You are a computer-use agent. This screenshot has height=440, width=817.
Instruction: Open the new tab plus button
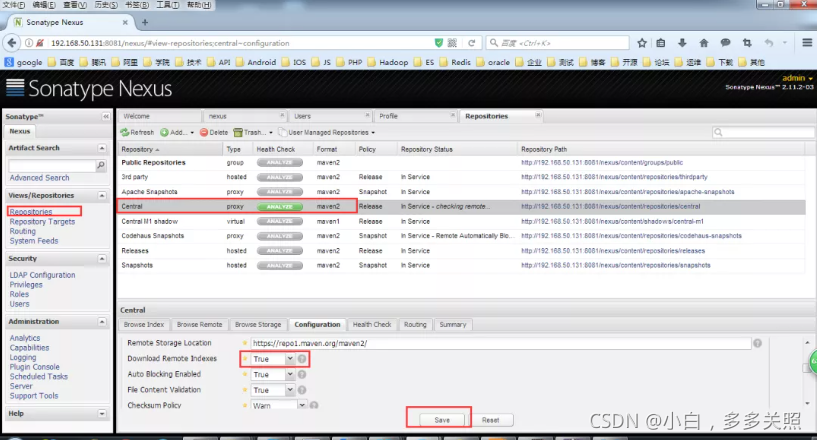tap(145, 22)
